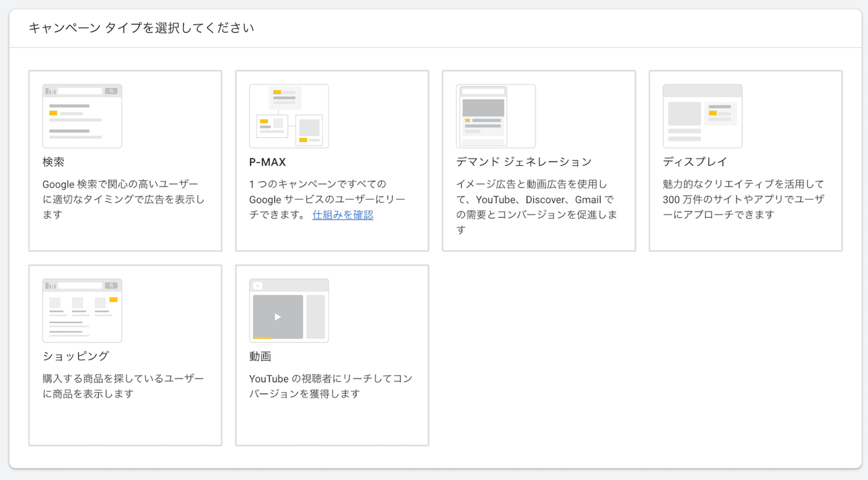Click the P-MAX campaign diagram icon

(x=289, y=116)
